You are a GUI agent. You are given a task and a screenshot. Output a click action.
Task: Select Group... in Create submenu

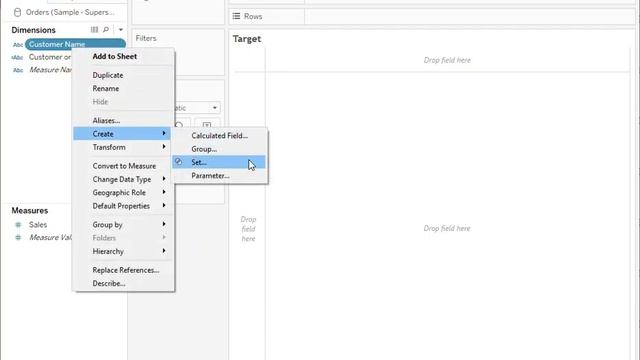(x=219, y=149)
